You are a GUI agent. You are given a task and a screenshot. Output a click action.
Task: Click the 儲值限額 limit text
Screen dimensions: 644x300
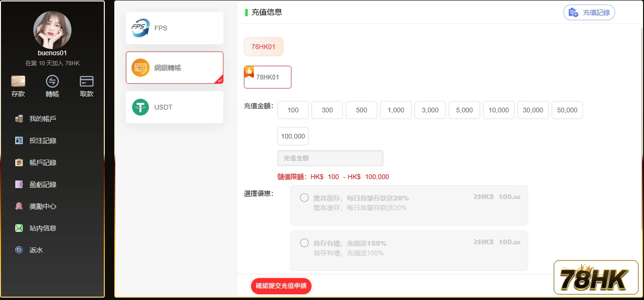click(x=333, y=177)
